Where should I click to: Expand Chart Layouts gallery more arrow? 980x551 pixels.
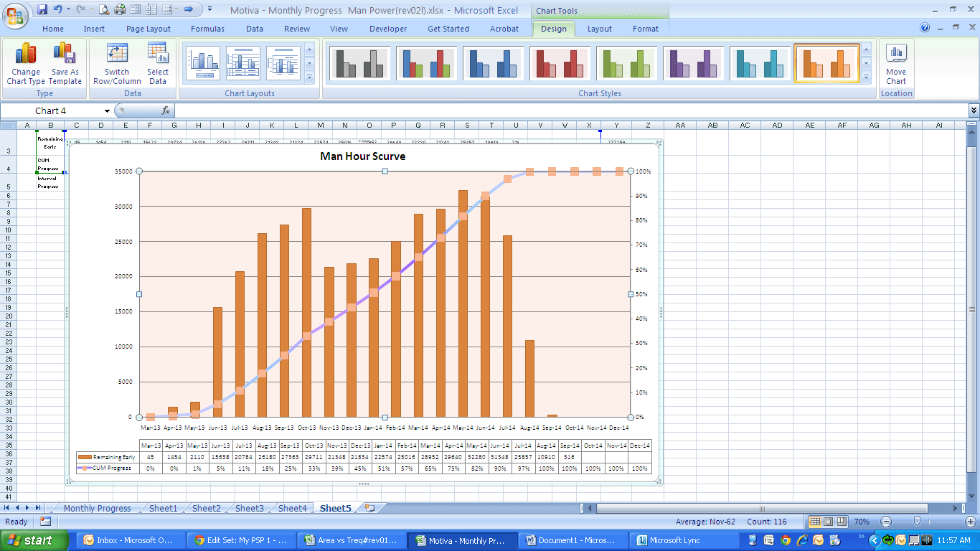pos(310,77)
